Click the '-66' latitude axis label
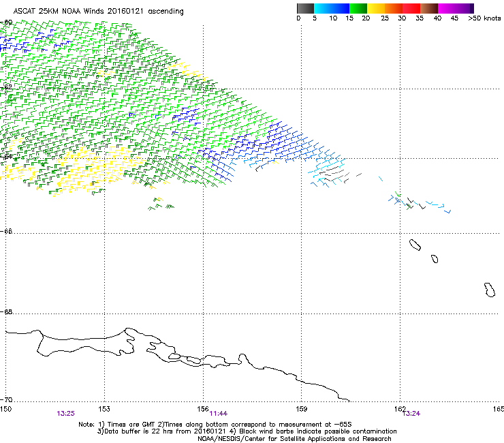 [x=7, y=231]
